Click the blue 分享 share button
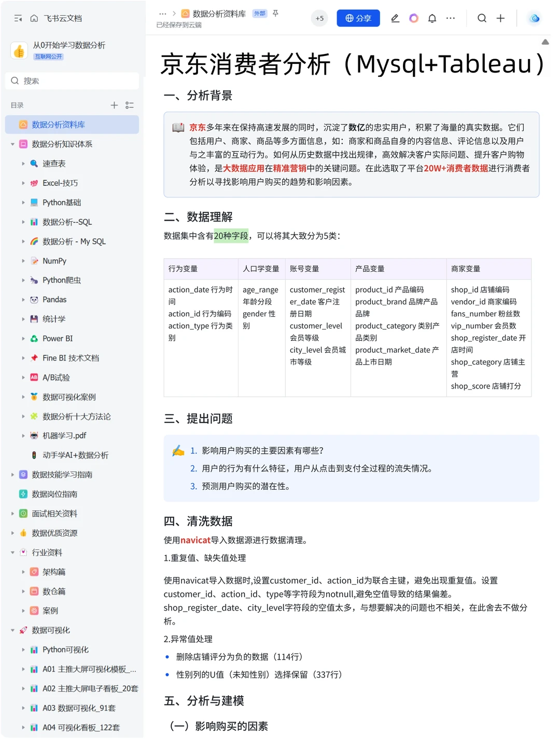The image size is (560, 747). (358, 18)
